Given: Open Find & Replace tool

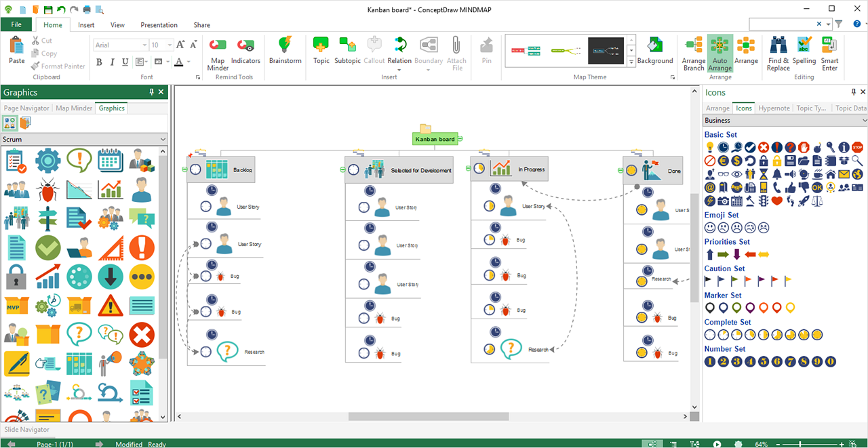Looking at the screenshot, I should tap(778, 54).
